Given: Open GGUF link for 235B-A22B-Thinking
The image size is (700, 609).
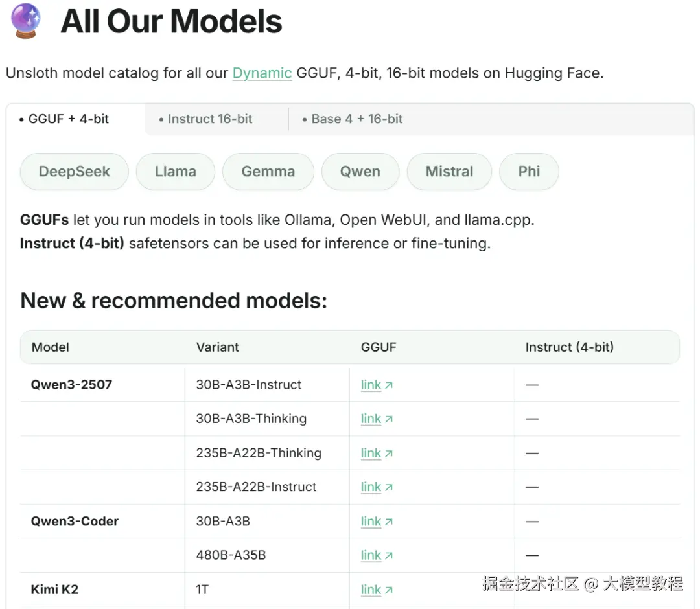Looking at the screenshot, I should (377, 453).
